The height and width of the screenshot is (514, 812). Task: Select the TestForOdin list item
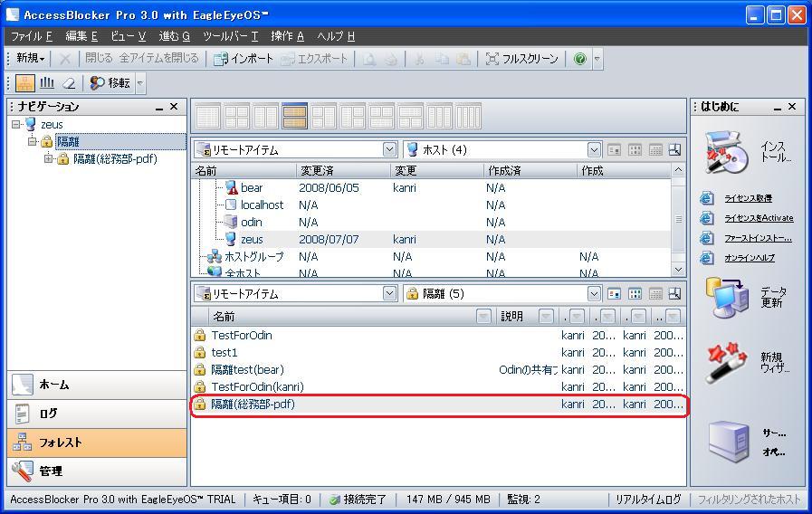tap(439, 336)
